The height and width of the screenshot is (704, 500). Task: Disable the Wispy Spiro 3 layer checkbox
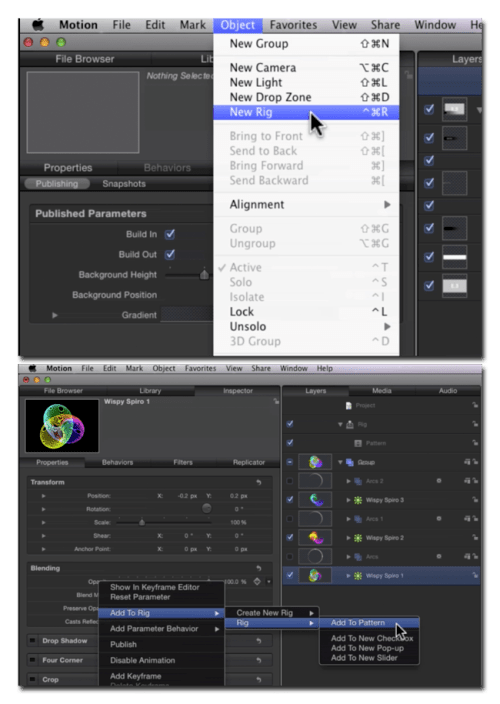coord(290,499)
